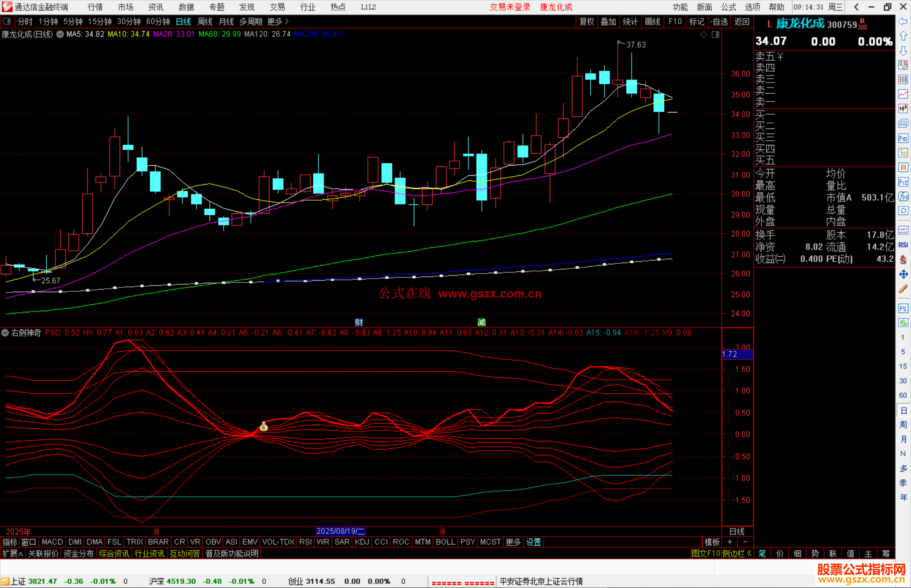Viewport: 911px width, 588px height.
Task: Select the pencil drawing tool icon
Action: coord(903,289)
